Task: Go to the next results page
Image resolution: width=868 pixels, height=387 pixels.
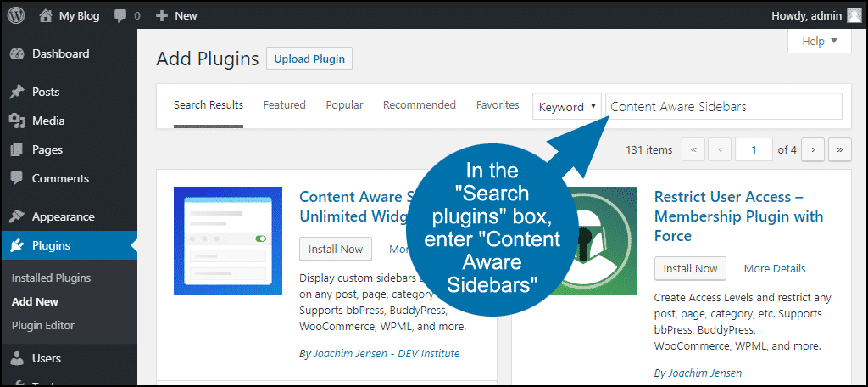Action: [x=813, y=149]
